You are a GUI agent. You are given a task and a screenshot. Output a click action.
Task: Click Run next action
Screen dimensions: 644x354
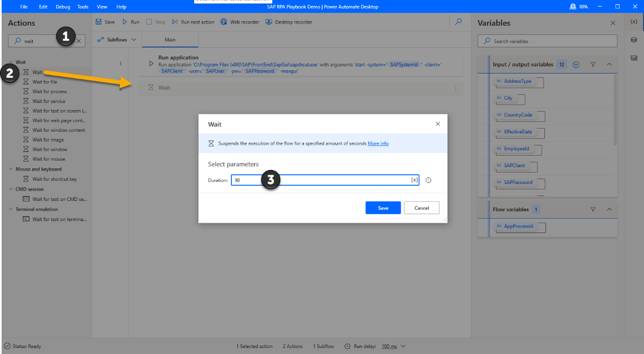pyautogui.click(x=193, y=22)
